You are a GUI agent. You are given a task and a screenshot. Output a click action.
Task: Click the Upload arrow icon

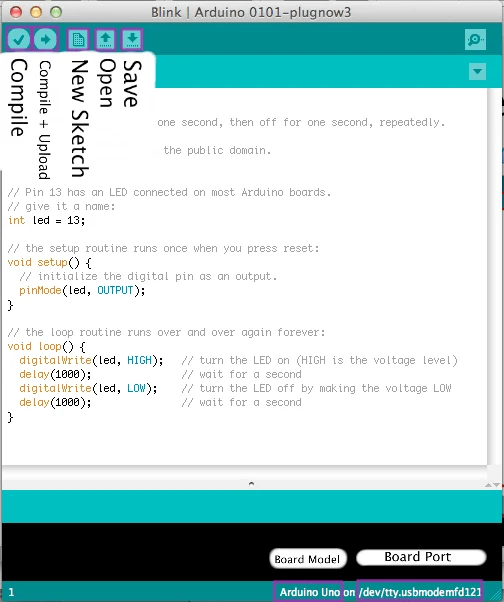[x=45, y=39]
